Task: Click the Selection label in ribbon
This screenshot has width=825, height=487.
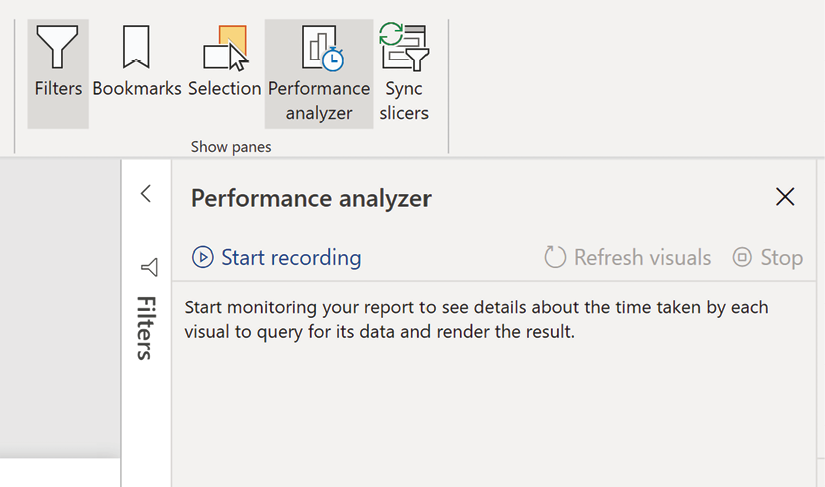Action: (x=225, y=88)
